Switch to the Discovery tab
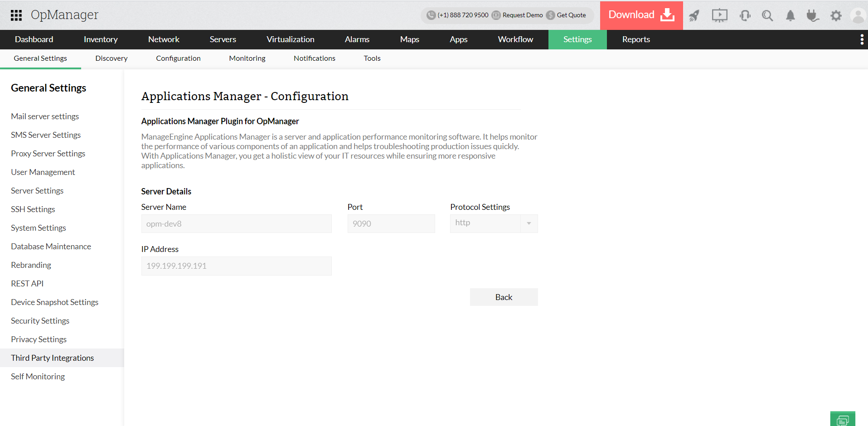Screen dimensions: 868x426 [x=112, y=58]
